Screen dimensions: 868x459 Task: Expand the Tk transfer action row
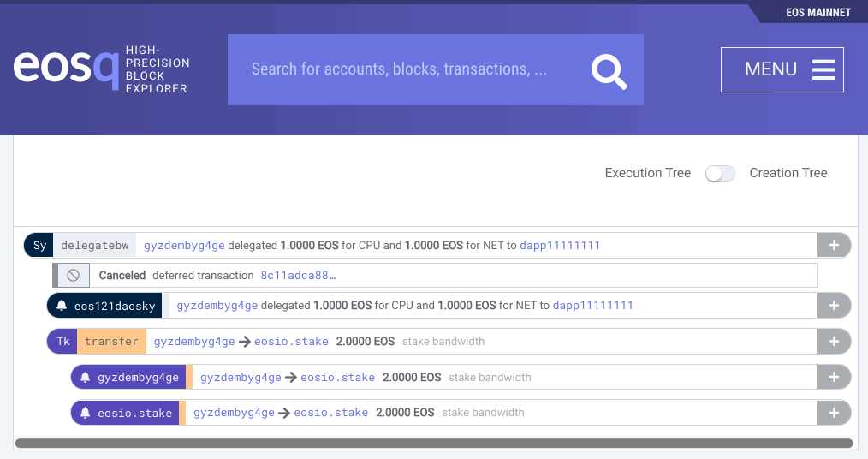834,341
